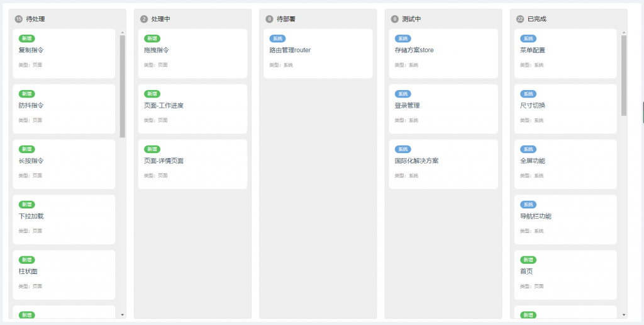Open the 登录管理 task title

(407, 105)
